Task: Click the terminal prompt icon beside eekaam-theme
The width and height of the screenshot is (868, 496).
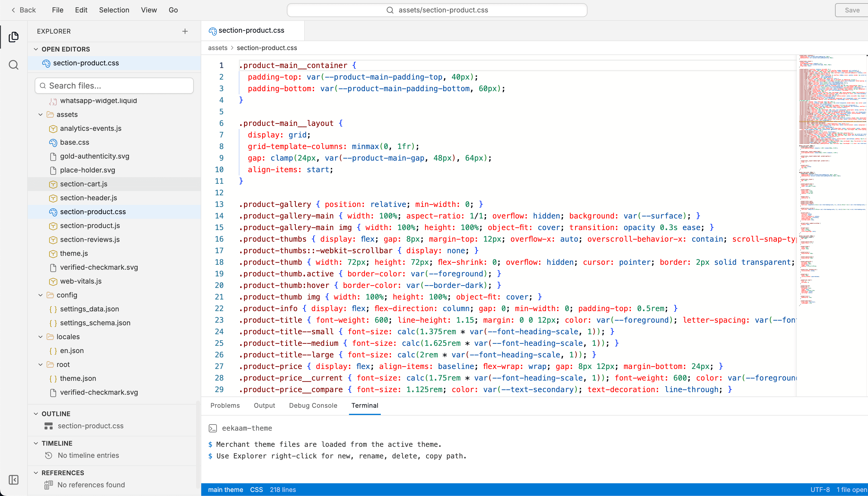Action: click(x=213, y=428)
